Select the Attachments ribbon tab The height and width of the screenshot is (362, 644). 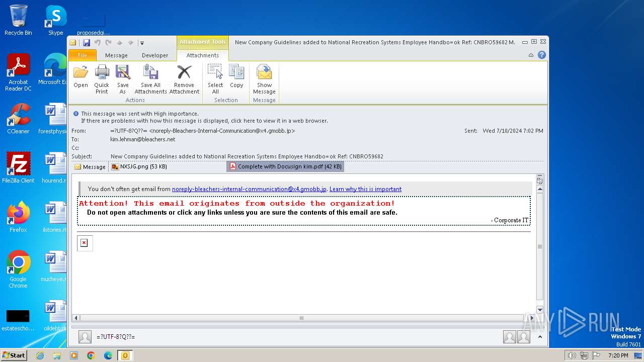[202, 55]
